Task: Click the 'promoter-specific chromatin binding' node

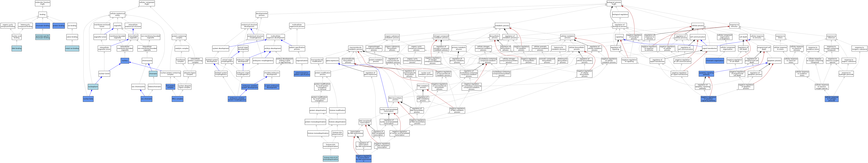Action: tap(42, 37)
